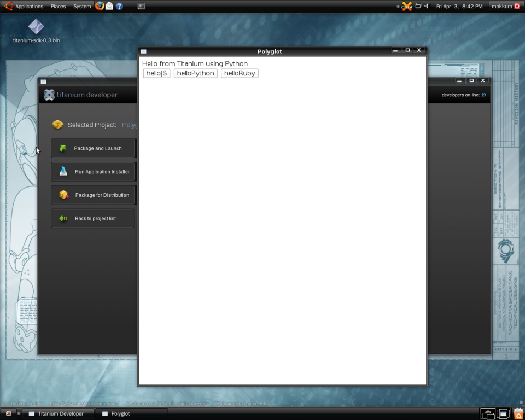Click the Firefox launcher in the top panel

click(x=100, y=6)
